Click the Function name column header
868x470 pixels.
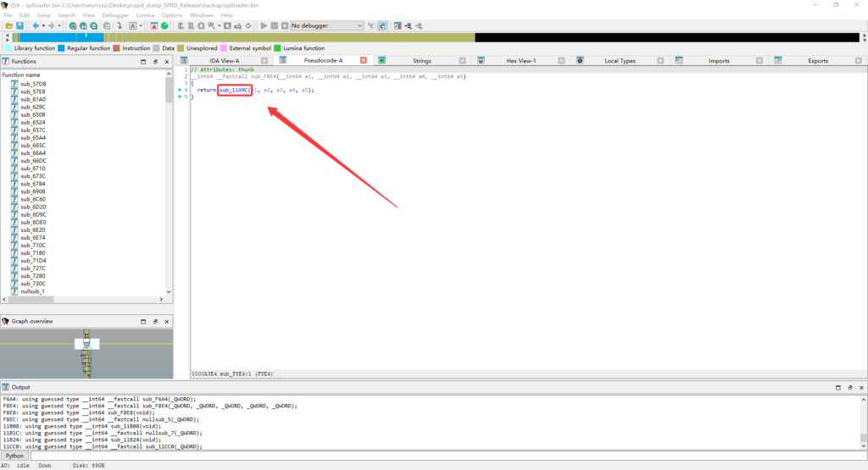[21, 75]
